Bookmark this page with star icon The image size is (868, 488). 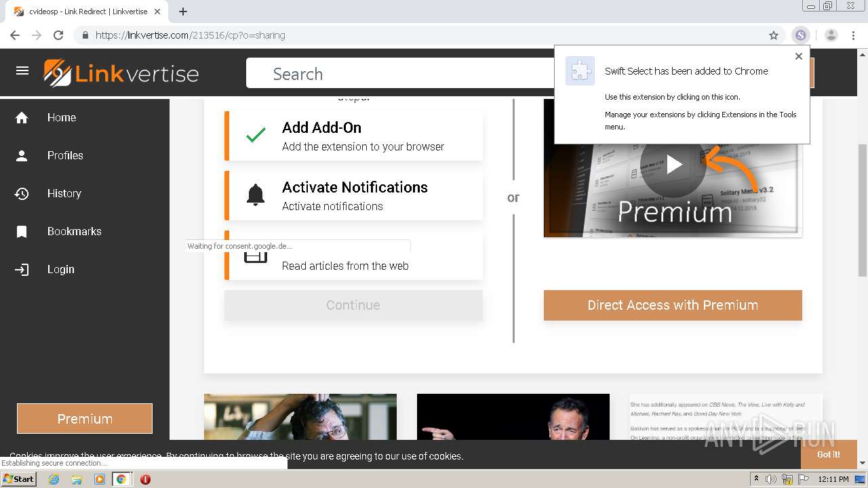tap(774, 35)
